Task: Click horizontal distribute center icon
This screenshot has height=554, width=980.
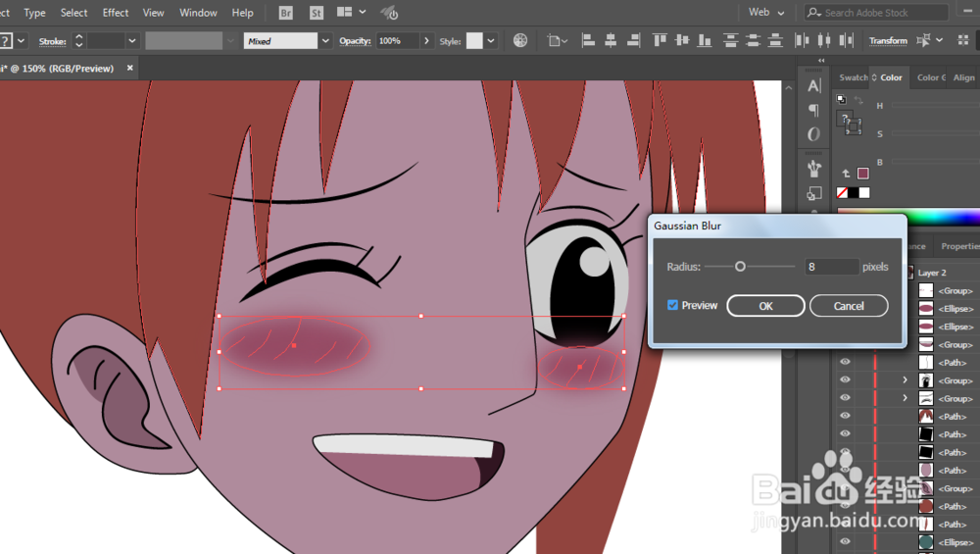Action: tap(824, 40)
